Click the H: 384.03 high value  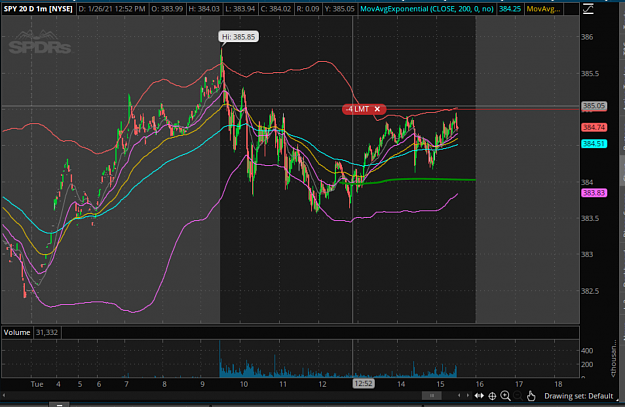click(204, 9)
